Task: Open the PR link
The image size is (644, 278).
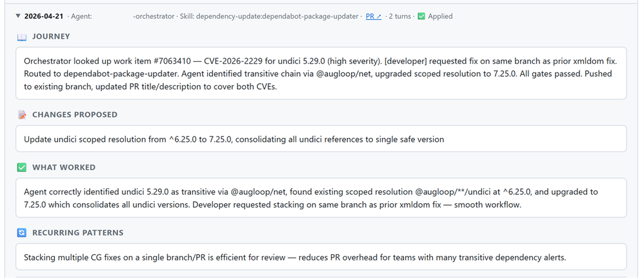Action: click(374, 16)
